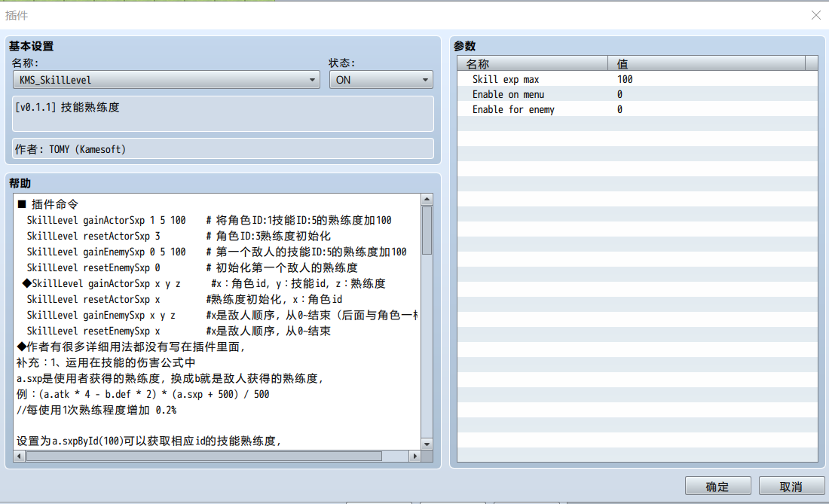Click the 值 column header in parameters

coord(706,64)
